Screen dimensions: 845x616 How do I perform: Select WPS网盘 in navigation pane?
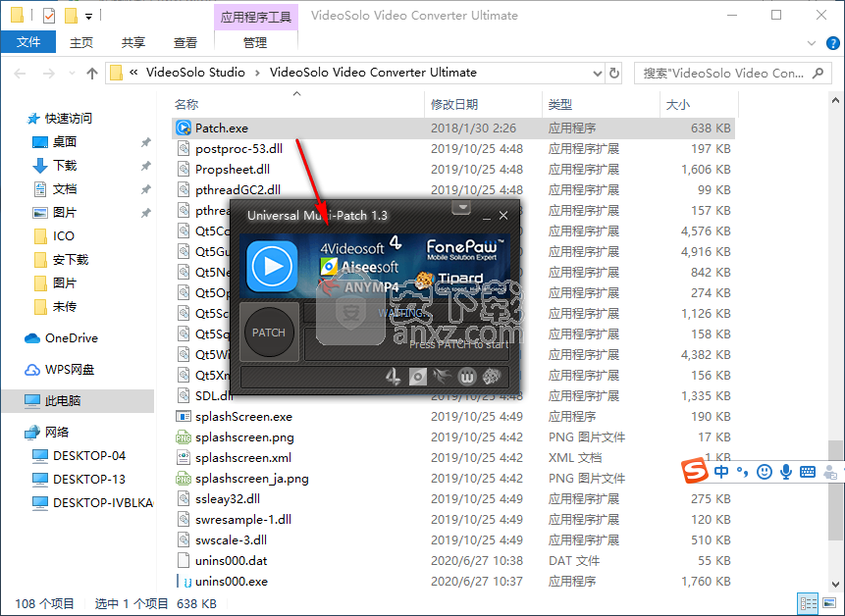(x=70, y=370)
